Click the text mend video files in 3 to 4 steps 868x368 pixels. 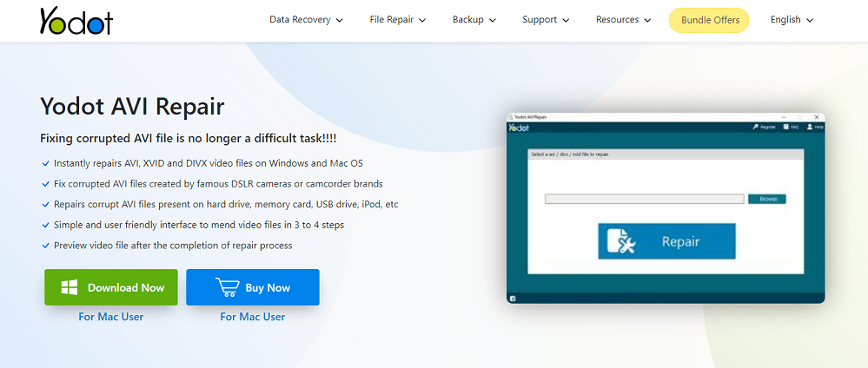coord(199,226)
